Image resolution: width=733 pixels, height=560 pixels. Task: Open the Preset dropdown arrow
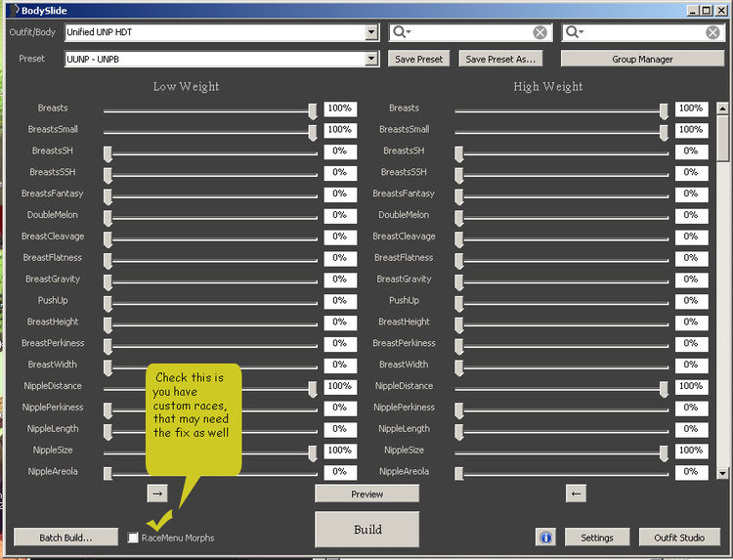(371, 59)
